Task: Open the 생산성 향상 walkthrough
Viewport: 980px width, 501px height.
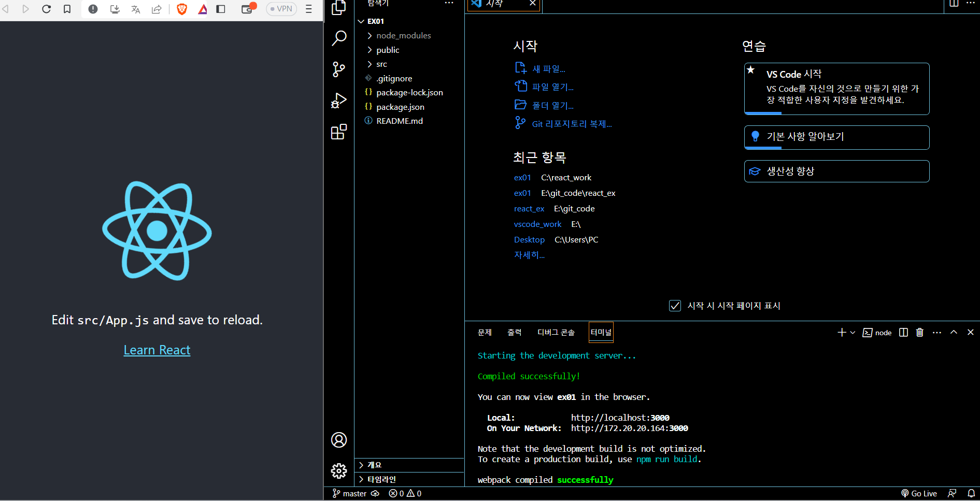Action: tap(836, 171)
